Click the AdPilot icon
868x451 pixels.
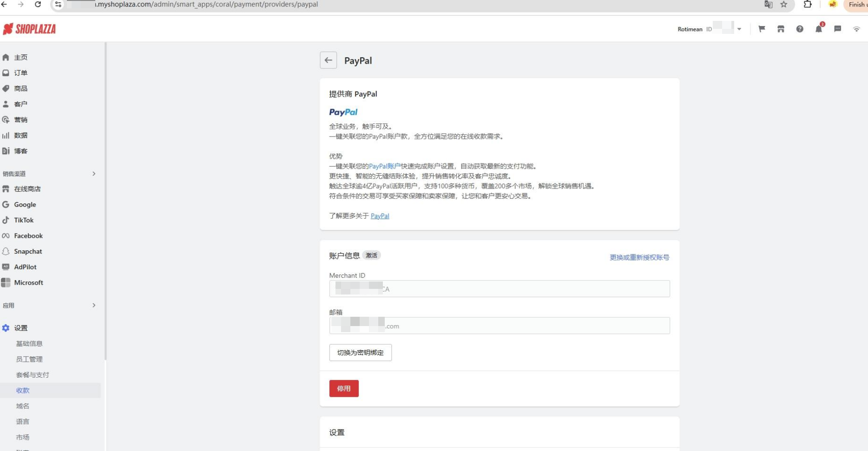(x=6, y=267)
